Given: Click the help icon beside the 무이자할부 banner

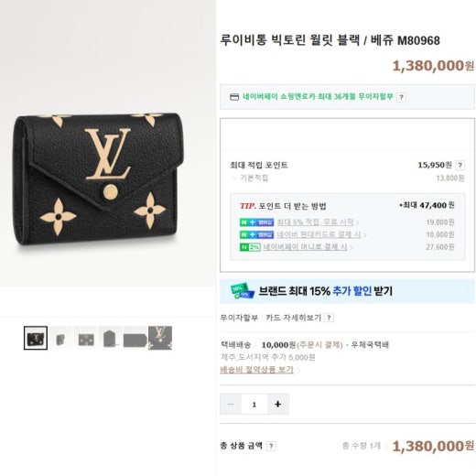Looking at the screenshot, I should click(401, 97).
